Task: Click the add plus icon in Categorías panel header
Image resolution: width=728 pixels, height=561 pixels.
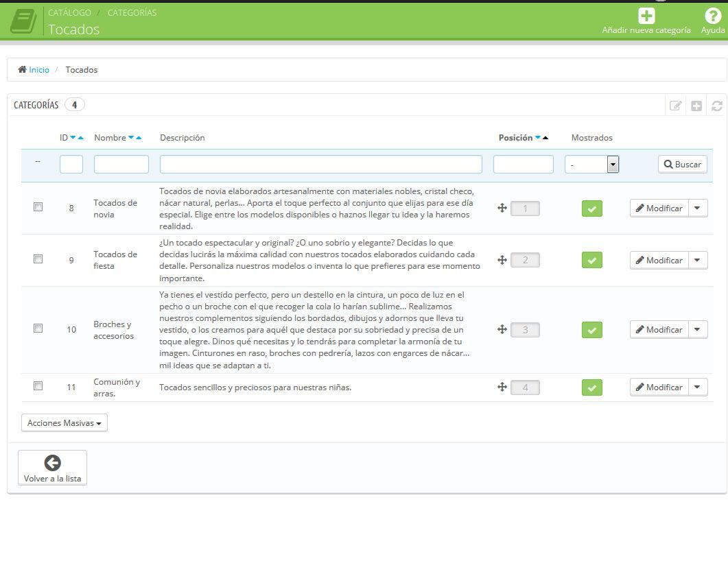Action: coord(696,106)
